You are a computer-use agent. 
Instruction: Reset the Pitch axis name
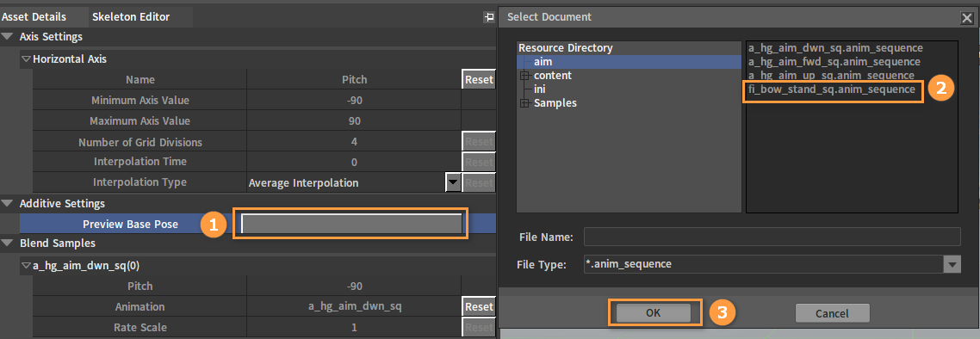point(479,80)
